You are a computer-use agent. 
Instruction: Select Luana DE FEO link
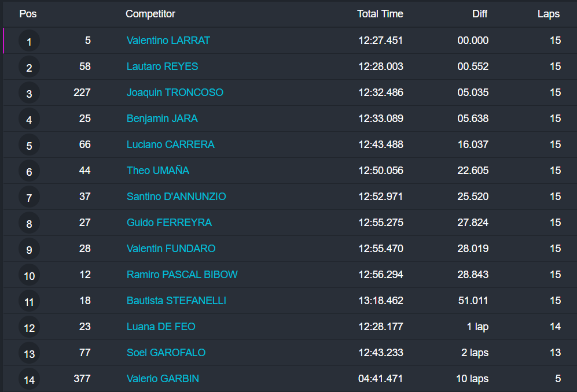[161, 327]
